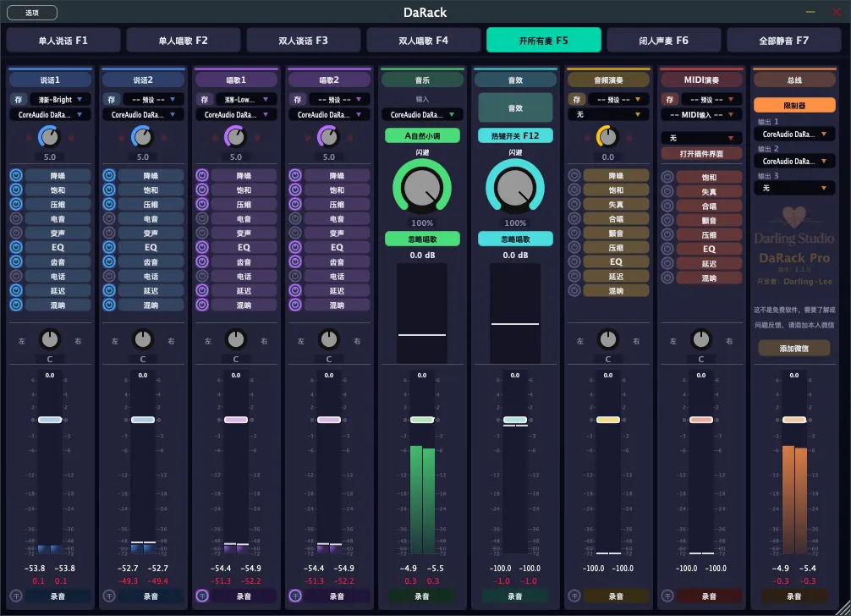Switch to 单人唱歌 F2 scene

(x=183, y=41)
